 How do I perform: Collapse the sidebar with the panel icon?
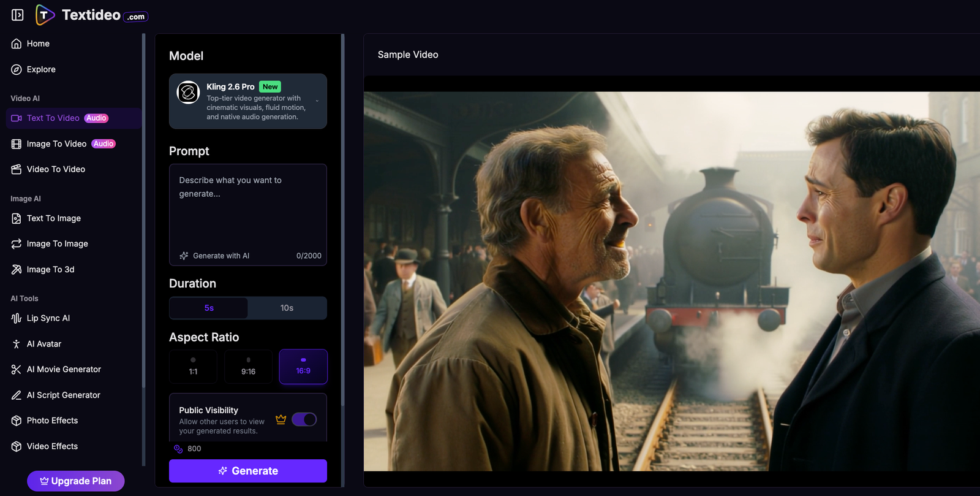[18, 15]
